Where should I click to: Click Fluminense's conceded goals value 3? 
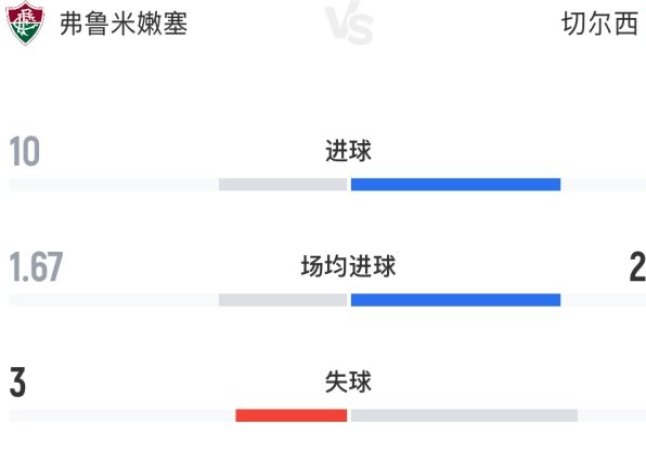18,383
